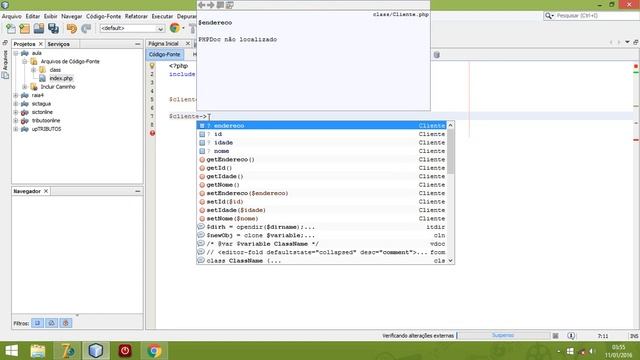This screenshot has width=640, height=360.
Task: Click completion list scroll-up arrow
Action: tap(451, 125)
